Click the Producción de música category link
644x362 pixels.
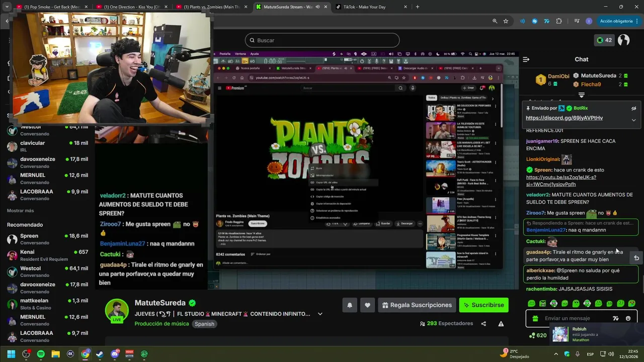(162, 324)
